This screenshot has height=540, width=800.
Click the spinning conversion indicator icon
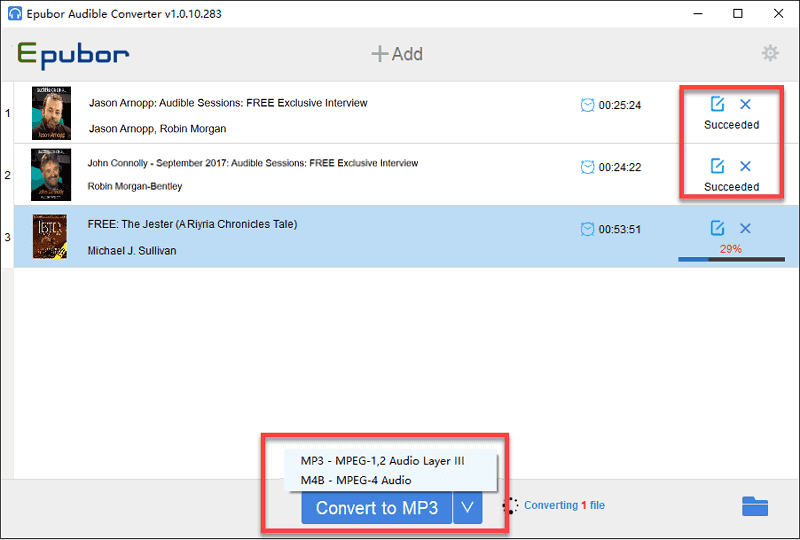tap(510, 505)
